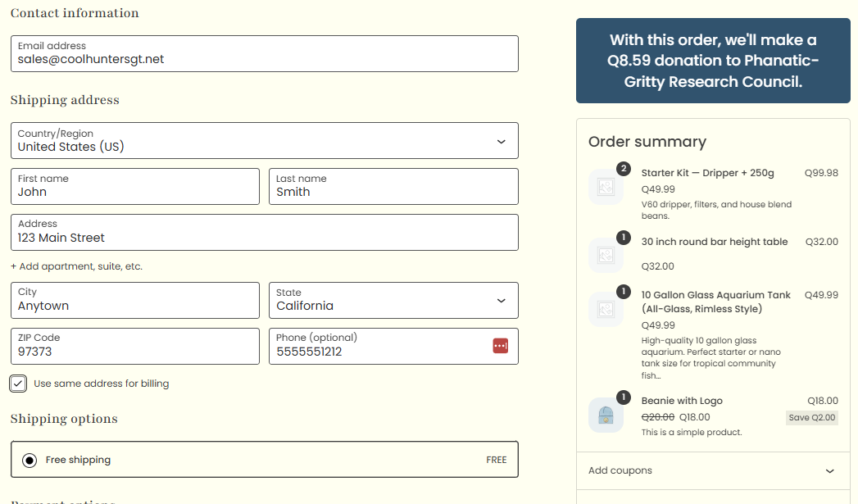Click the password manager icon in Phone field
This screenshot has height=504, width=858.
pyautogui.click(x=500, y=346)
